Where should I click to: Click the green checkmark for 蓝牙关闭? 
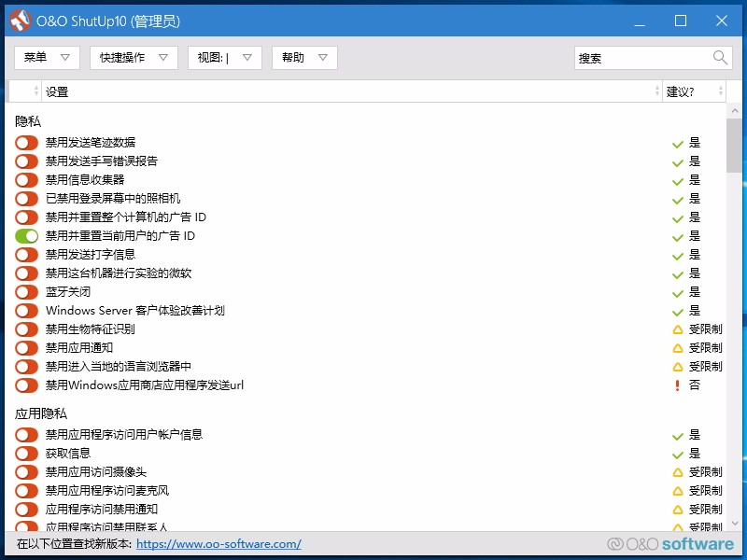coord(678,293)
